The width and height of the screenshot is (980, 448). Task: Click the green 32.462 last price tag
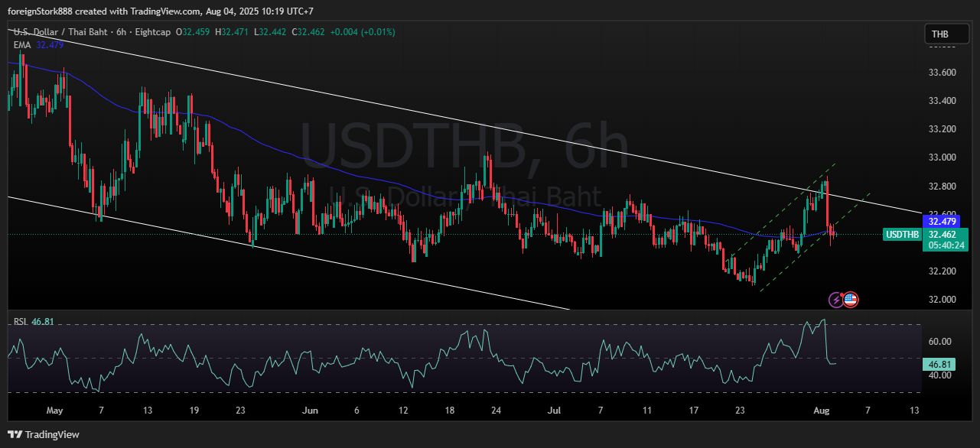942,234
